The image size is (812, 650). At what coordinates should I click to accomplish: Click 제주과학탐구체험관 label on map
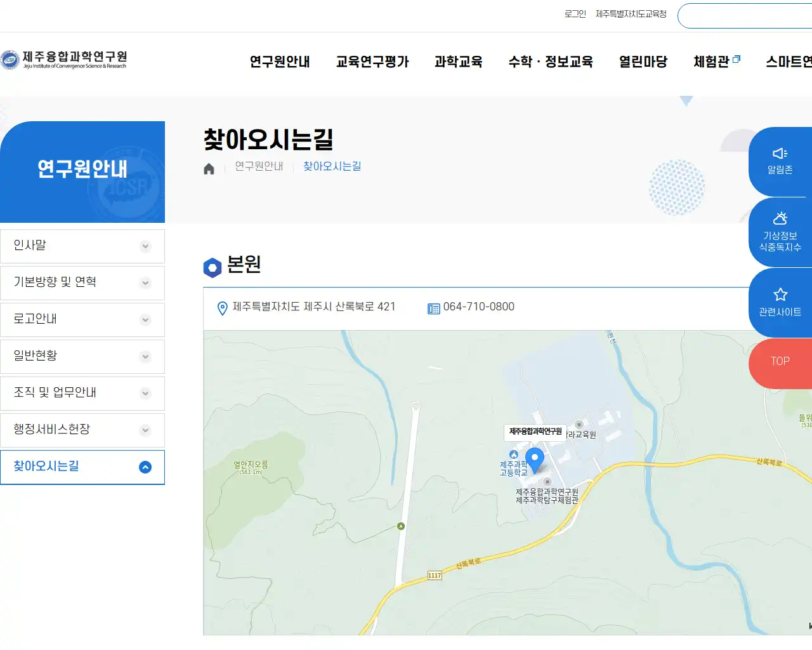(547, 500)
